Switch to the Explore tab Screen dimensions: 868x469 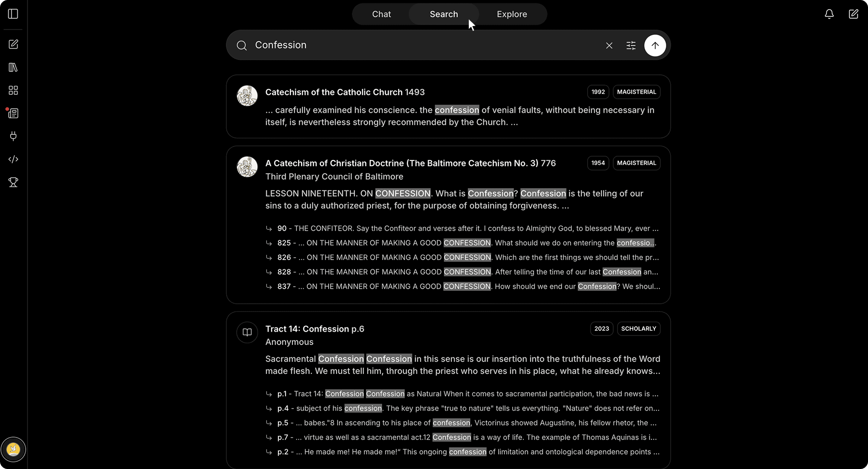click(512, 14)
